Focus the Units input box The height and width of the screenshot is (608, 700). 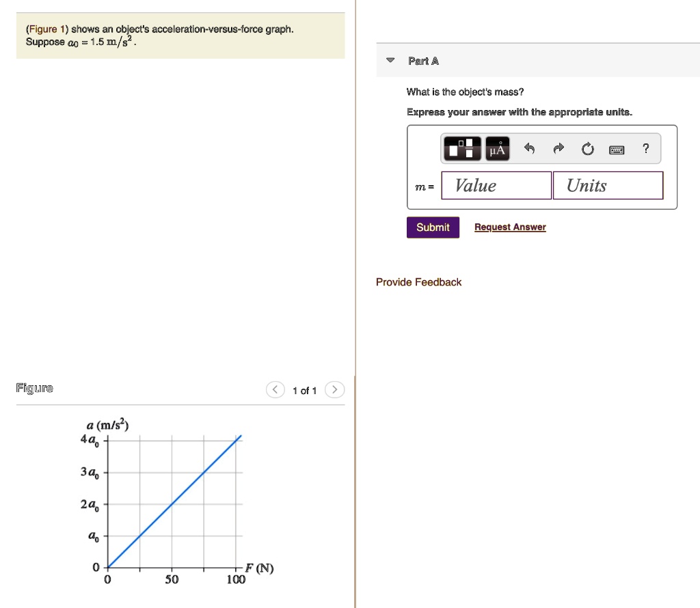click(x=607, y=185)
